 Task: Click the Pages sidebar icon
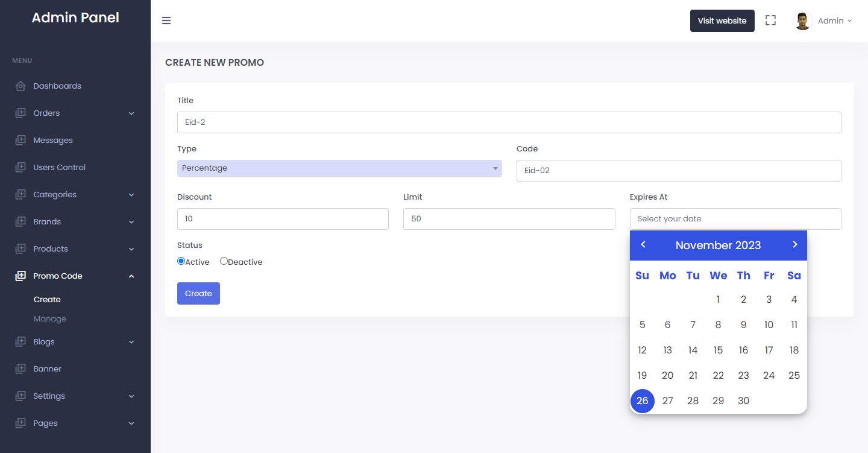[20, 423]
